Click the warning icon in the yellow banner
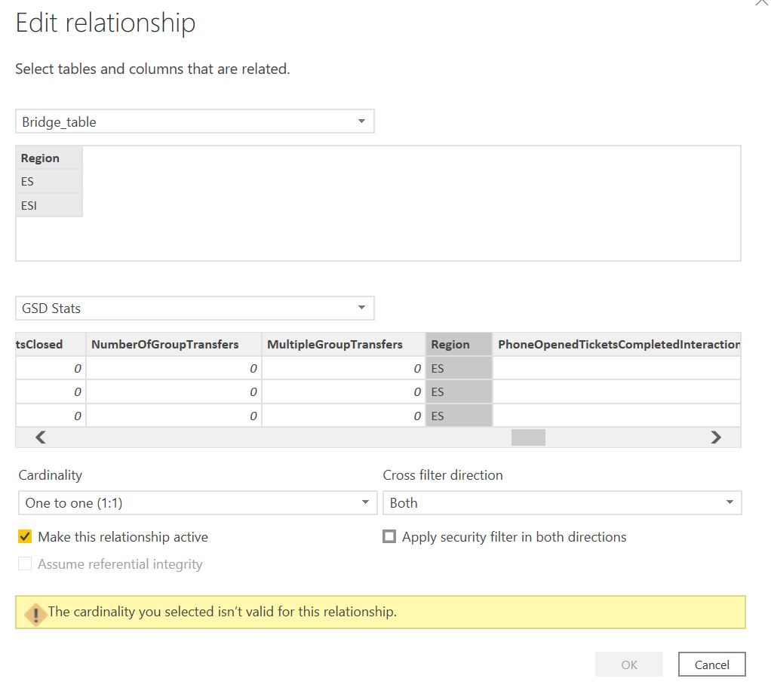 tap(36, 613)
